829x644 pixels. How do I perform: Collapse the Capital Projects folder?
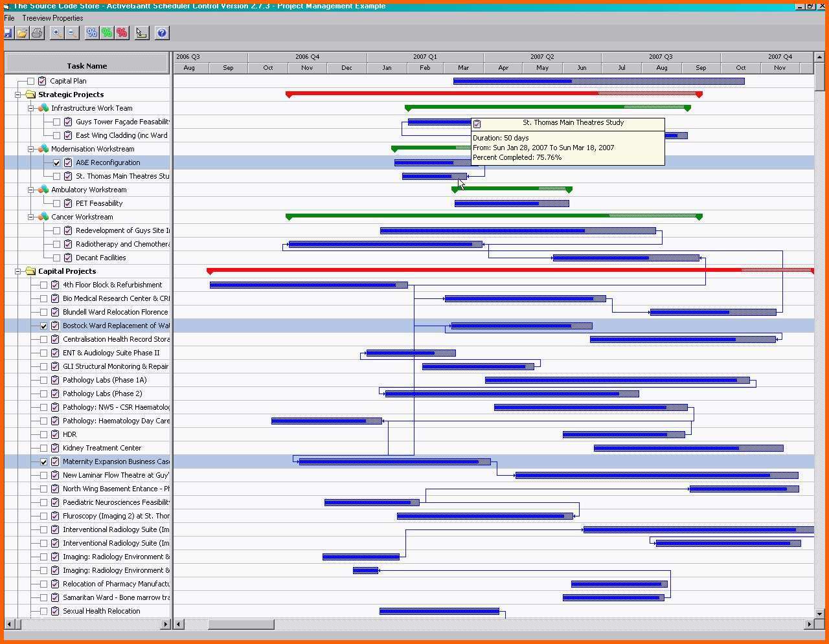18,272
